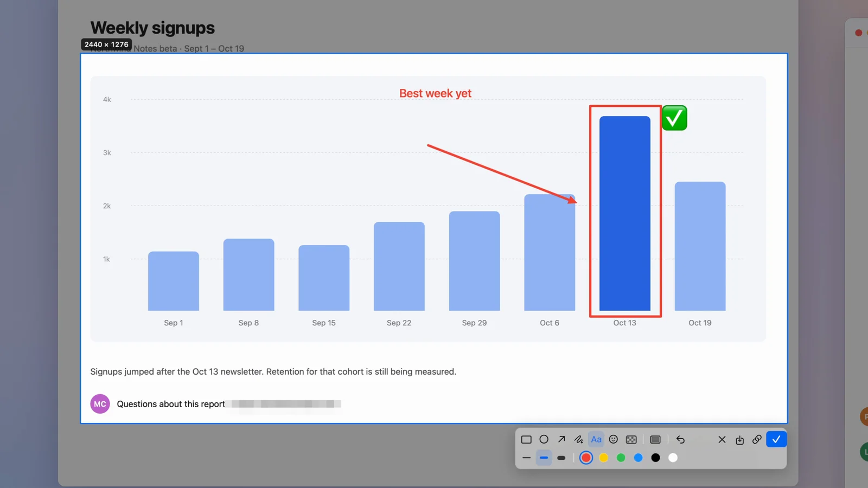Click the 'Sep 1' axis label
Viewport: 868px width, 488px height.
(174, 323)
